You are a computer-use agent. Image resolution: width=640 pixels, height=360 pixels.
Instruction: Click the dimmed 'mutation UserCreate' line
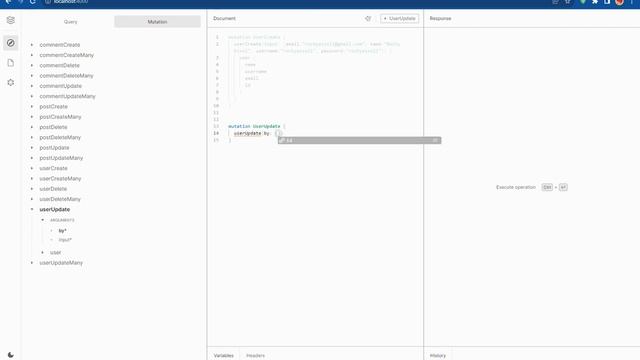pos(253,37)
